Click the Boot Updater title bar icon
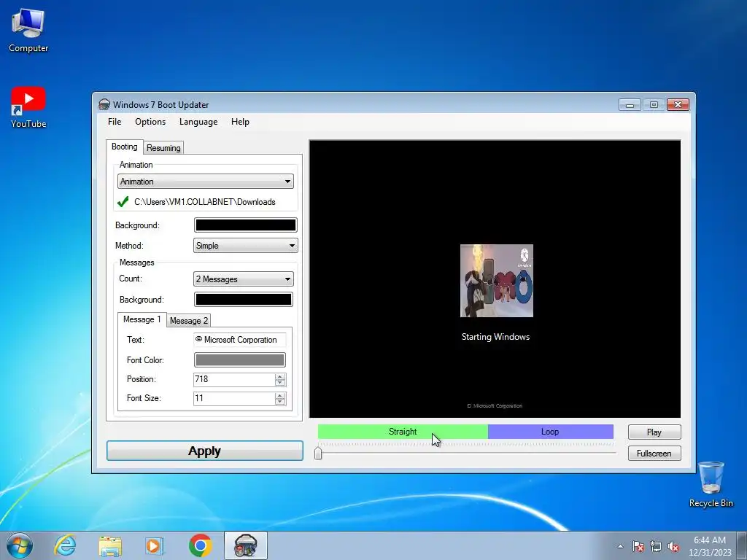 click(104, 104)
